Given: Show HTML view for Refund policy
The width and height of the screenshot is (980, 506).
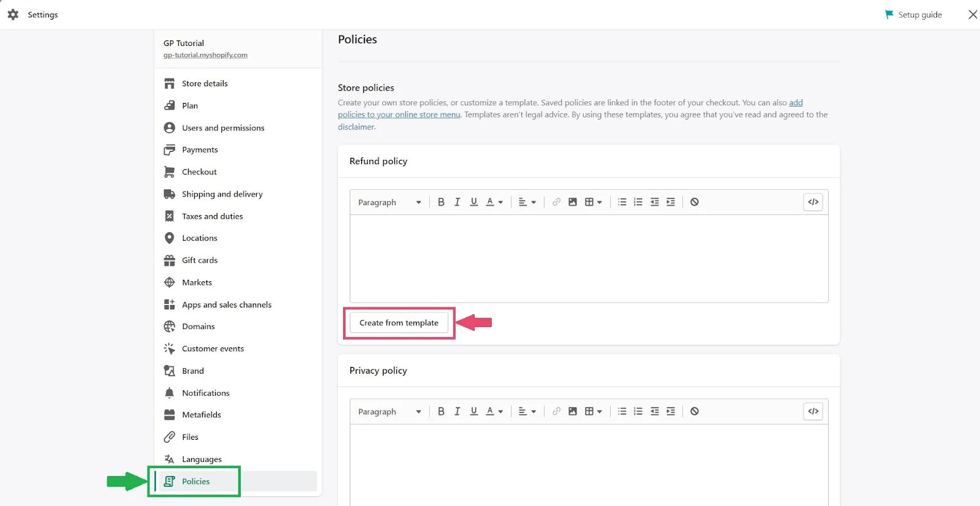Looking at the screenshot, I should (813, 202).
